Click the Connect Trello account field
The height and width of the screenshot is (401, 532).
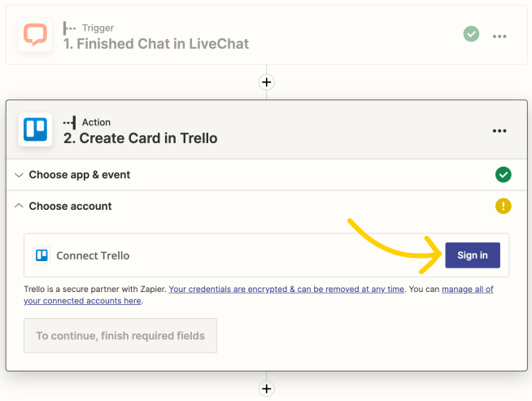[267, 255]
